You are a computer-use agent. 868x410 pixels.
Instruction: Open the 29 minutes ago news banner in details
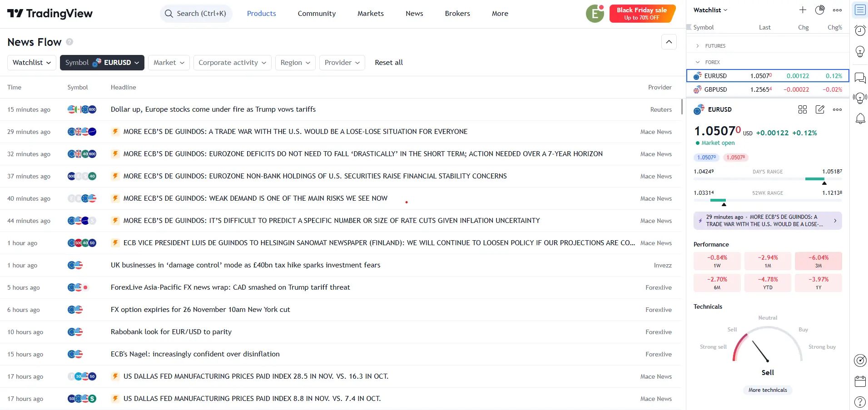pyautogui.click(x=768, y=221)
